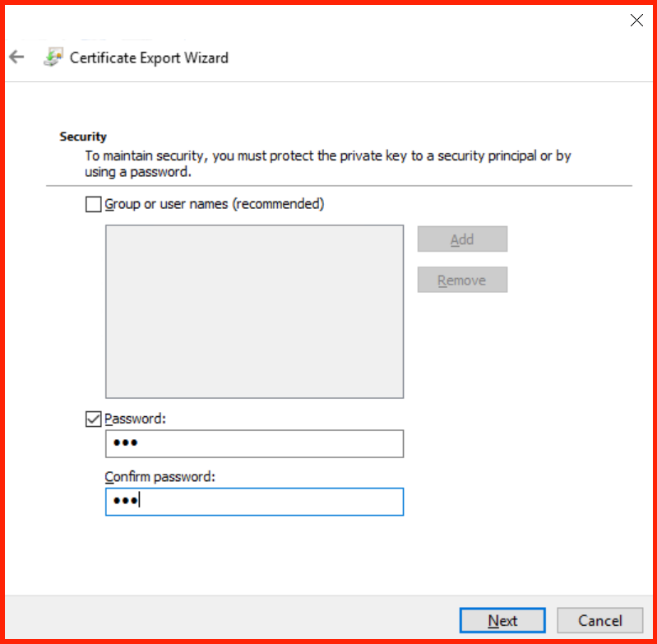
Task: Click the 'Certificate Export Wizard' title text
Action: (x=149, y=58)
